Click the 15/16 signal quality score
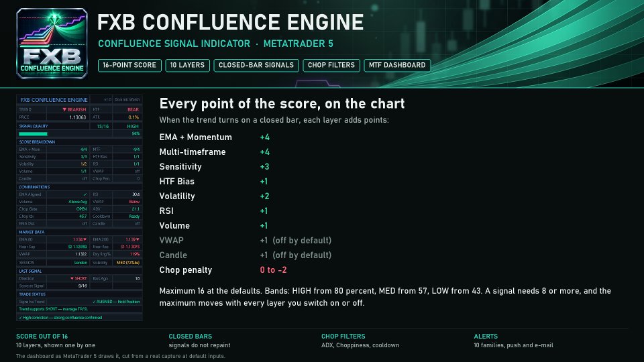Screen dimensions: 644x362 (103, 127)
